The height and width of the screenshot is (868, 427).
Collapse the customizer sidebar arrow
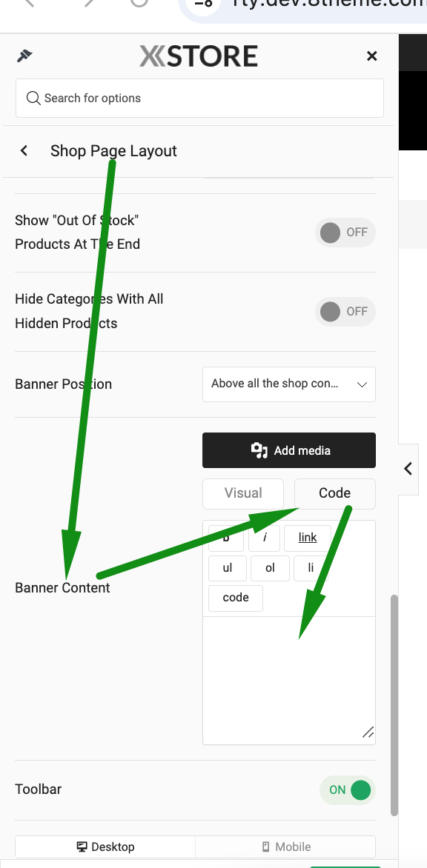(408, 469)
